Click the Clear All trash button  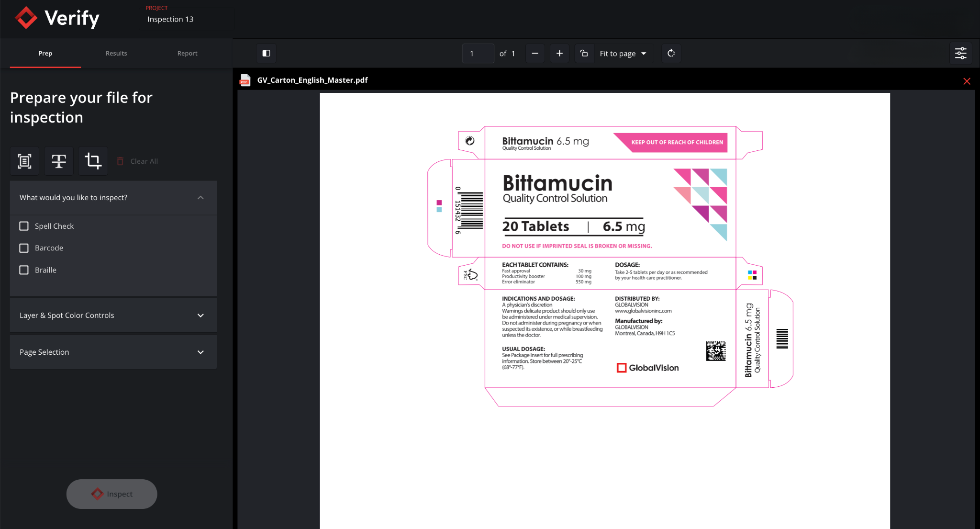tap(137, 161)
